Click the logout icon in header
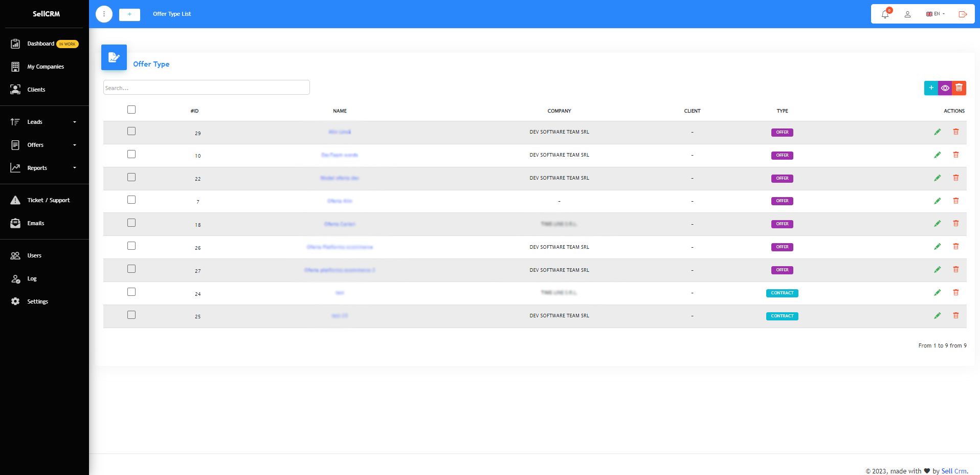 pyautogui.click(x=963, y=14)
